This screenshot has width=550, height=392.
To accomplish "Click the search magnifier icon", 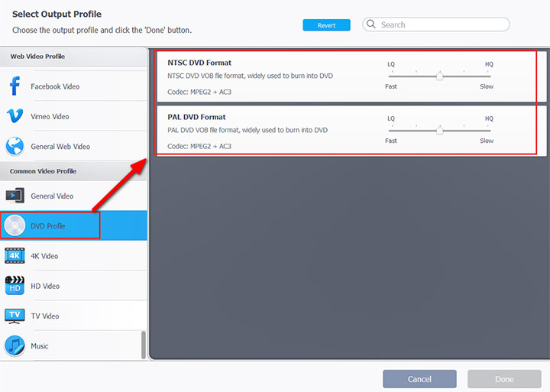I will pos(371,24).
